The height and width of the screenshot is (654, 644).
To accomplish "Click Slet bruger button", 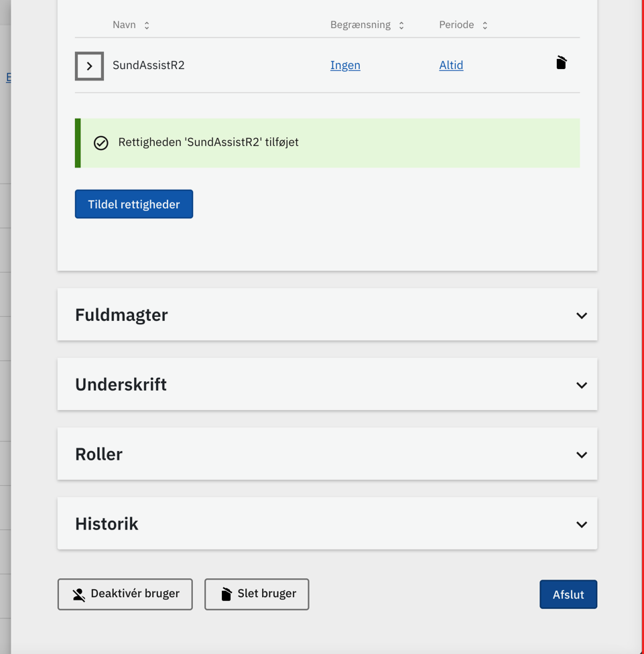I will tap(257, 594).
